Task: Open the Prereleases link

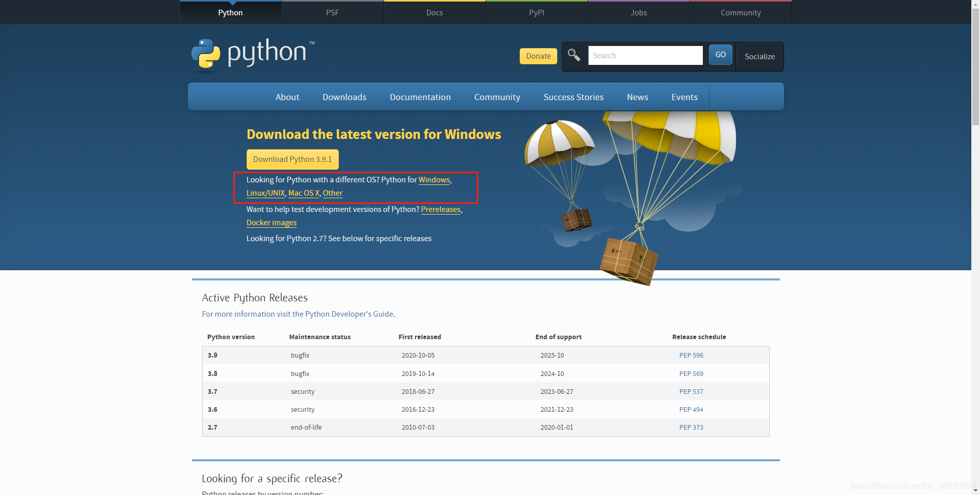Action: pos(440,209)
